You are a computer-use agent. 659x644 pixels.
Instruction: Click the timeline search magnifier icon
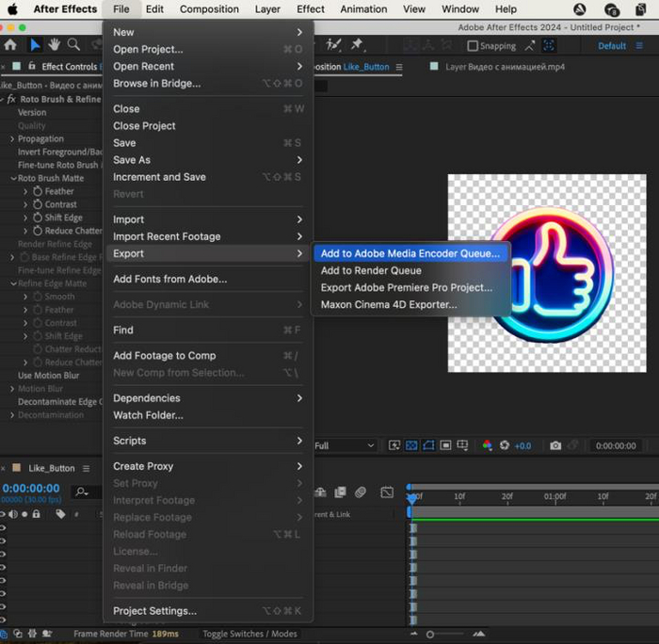(x=82, y=491)
